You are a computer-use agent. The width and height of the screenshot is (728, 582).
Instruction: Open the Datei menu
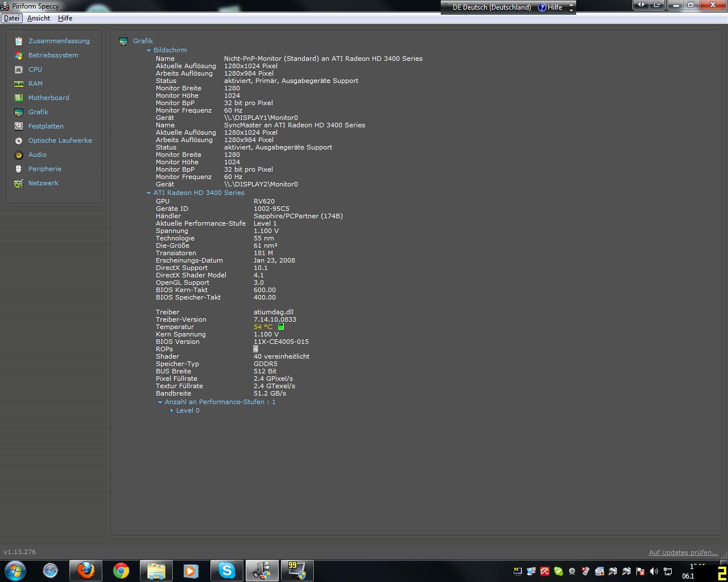[x=11, y=18]
